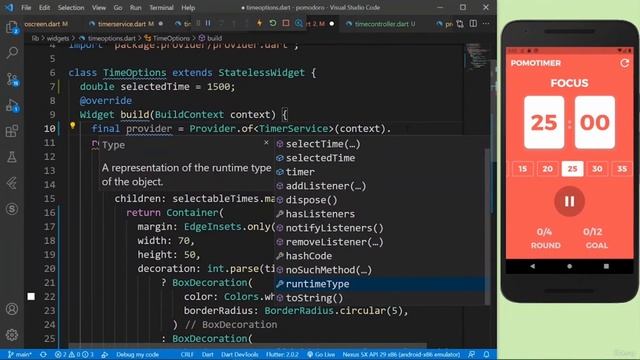Viewport: 640px width, 360px height.
Task: Open File menu
Action: (x=26, y=7)
